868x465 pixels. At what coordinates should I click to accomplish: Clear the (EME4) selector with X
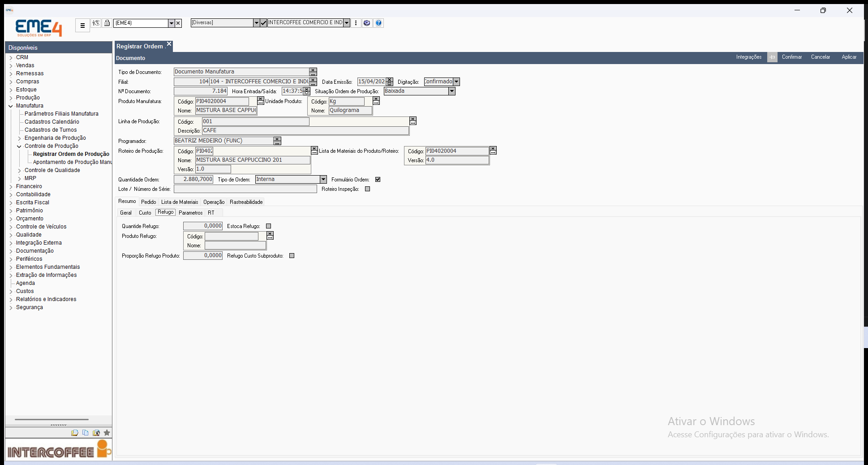(x=178, y=23)
